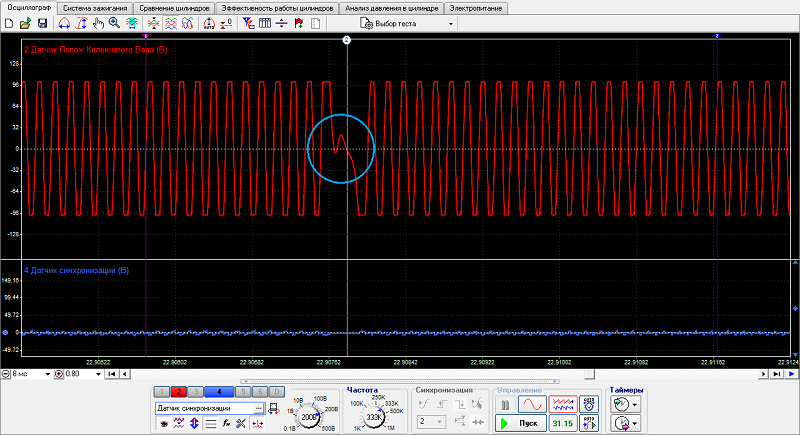Click the auto-scale arc toolbar icon
Viewport: 800px width, 435px height.
tap(209, 23)
